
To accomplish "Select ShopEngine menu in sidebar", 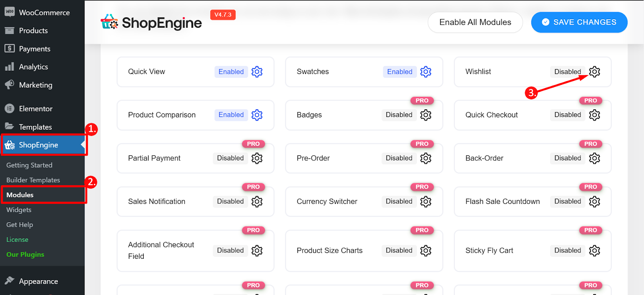I will coord(42,145).
